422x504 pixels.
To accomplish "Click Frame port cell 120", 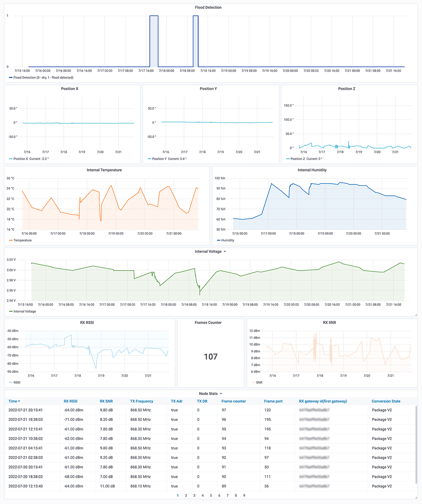I will tap(268, 410).
